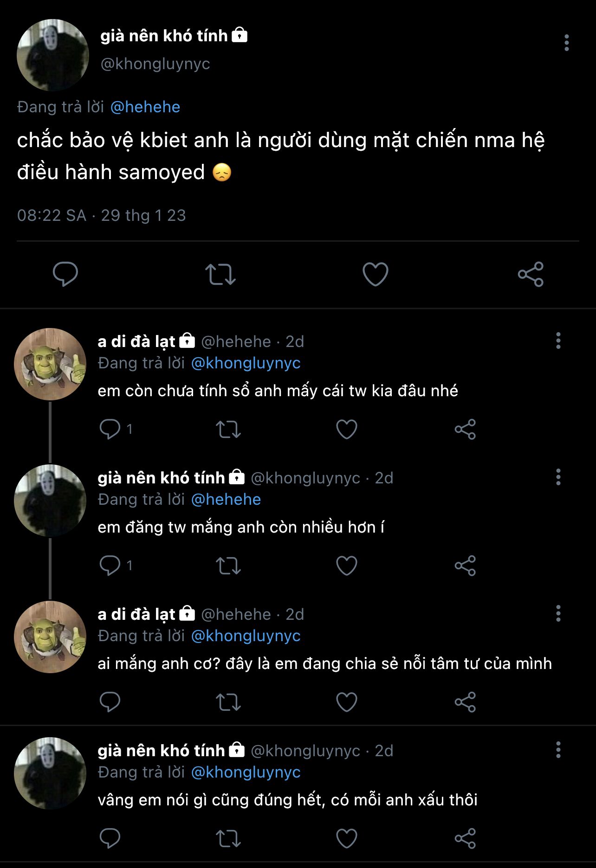Share the 'vâng em nói gì cũng đúng' reply
The image size is (596, 868).
tap(465, 838)
